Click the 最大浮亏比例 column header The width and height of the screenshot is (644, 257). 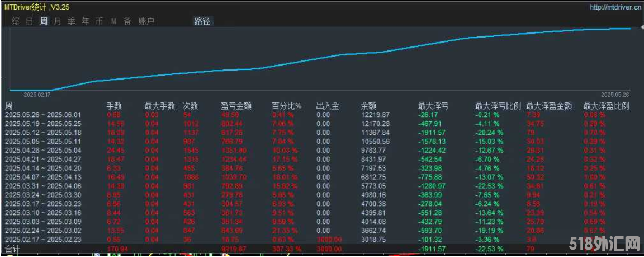coord(498,106)
